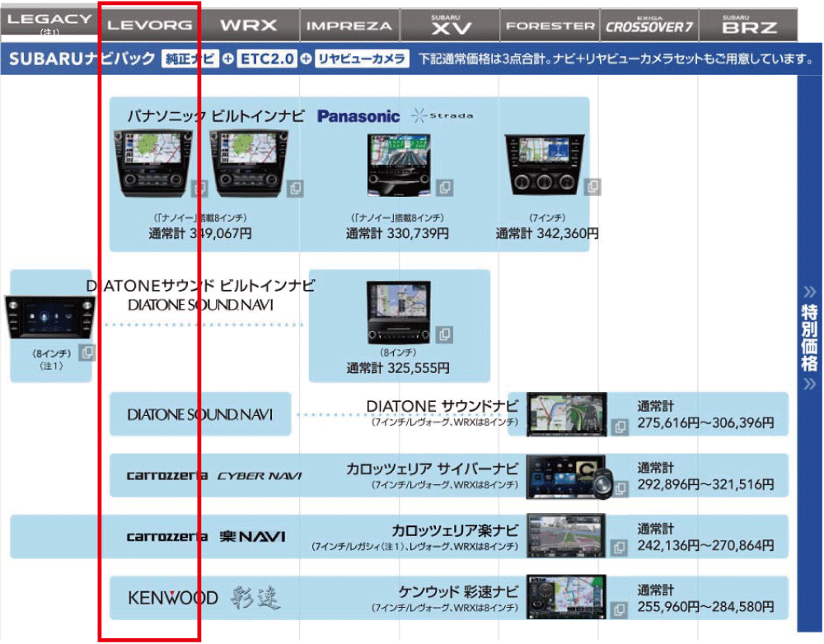This screenshot has width=824, height=644.
Task: Click the ETC2.0 badge
Action: [267, 59]
